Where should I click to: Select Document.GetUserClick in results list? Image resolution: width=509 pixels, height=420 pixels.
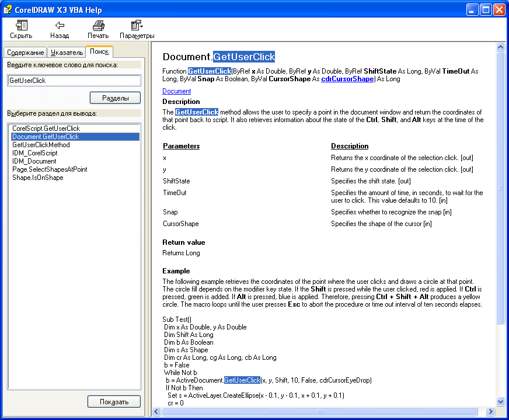(75, 137)
